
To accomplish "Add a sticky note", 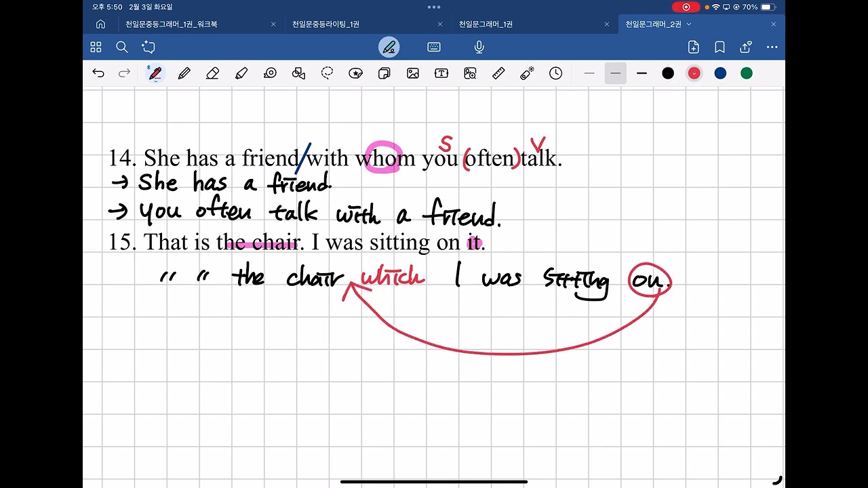I will (x=384, y=73).
